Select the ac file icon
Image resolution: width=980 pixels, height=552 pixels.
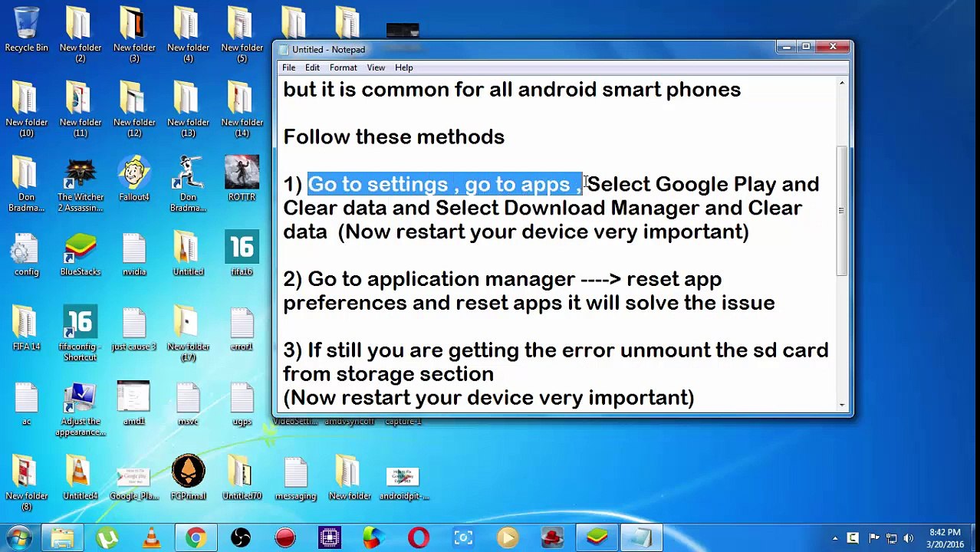(x=26, y=404)
